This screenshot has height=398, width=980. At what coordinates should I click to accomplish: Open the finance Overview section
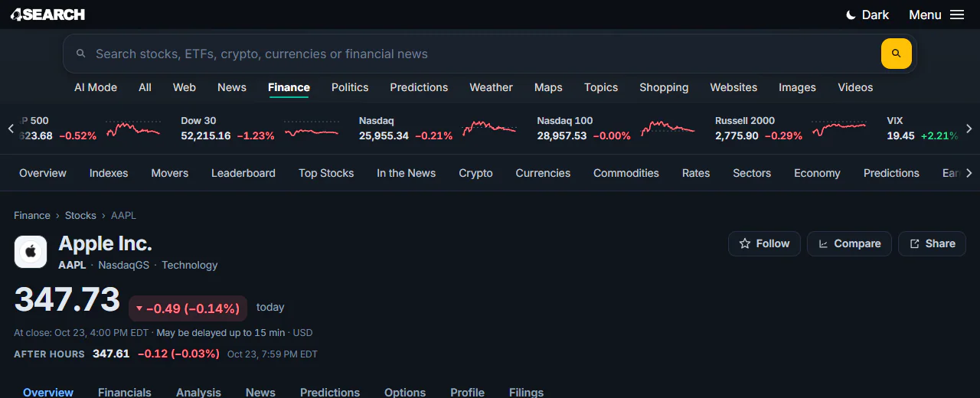click(x=43, y=173)
